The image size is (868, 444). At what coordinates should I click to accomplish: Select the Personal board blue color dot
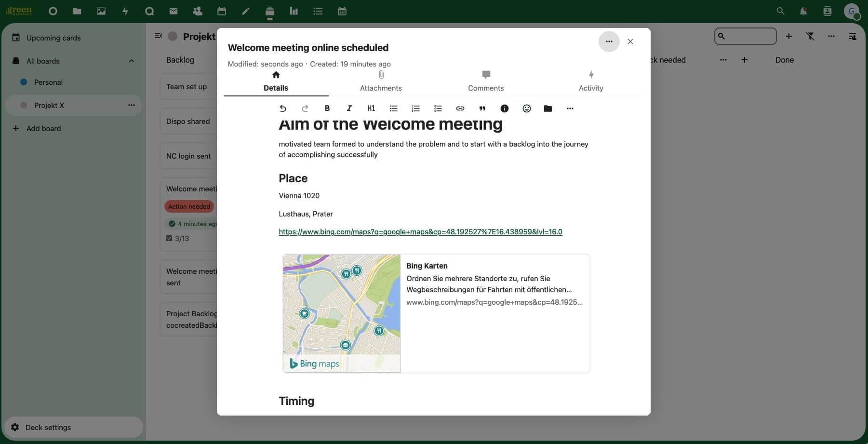click(24, 82)
